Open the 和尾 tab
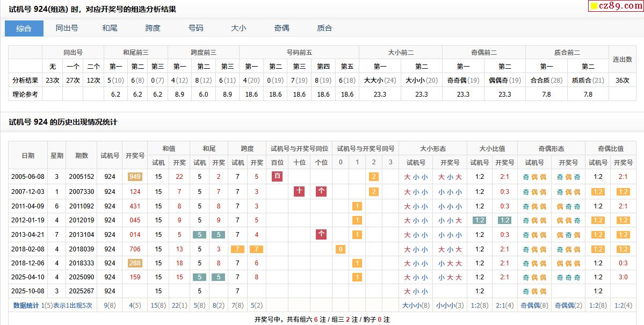The width and height of the screenshot is (644, 325). tap(110, 28)
